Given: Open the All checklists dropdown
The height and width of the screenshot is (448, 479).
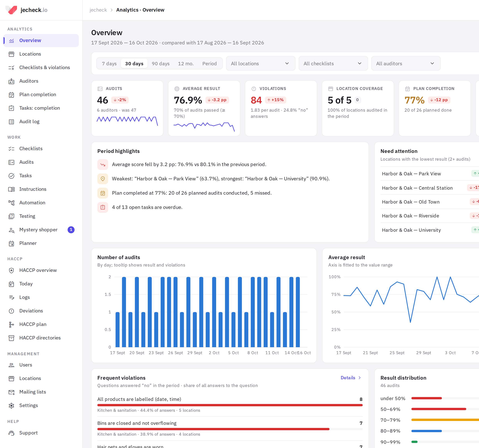Looking at the screenshot, I should (333, 64).
